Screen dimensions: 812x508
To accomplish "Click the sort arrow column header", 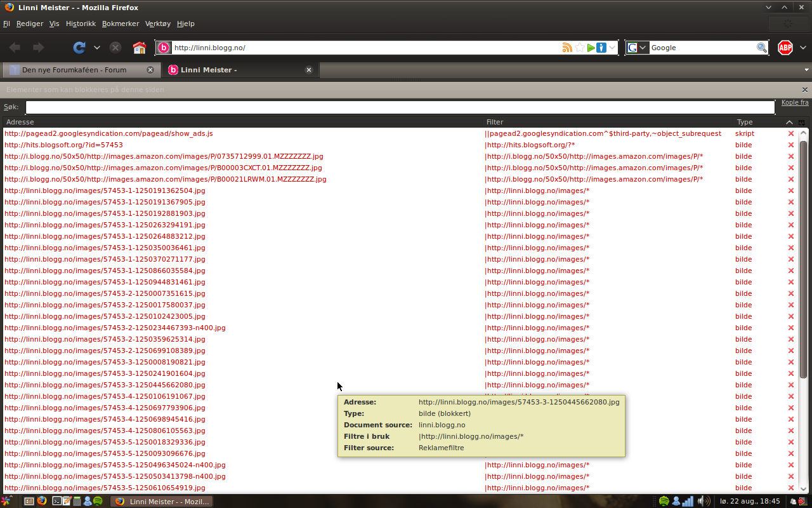I will click(x=789, y=122).
